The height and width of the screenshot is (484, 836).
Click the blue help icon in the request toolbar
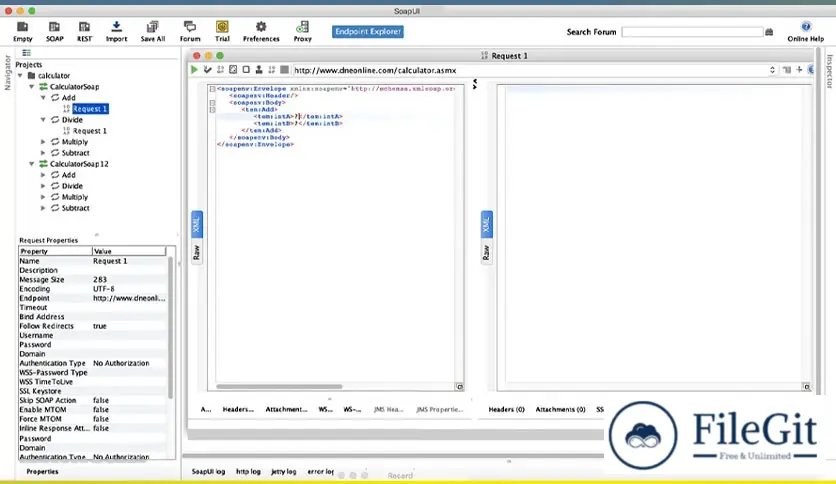811,70
